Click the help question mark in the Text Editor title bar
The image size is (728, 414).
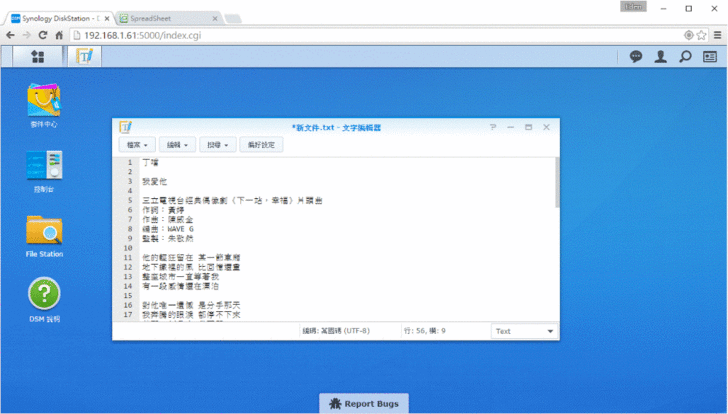pos(493,127)
